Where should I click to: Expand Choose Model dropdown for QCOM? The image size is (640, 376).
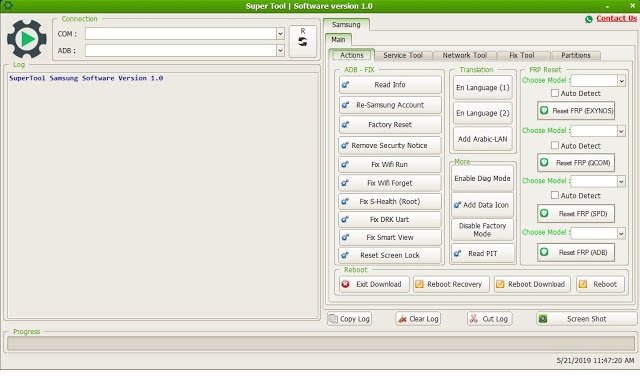(621, 131)
